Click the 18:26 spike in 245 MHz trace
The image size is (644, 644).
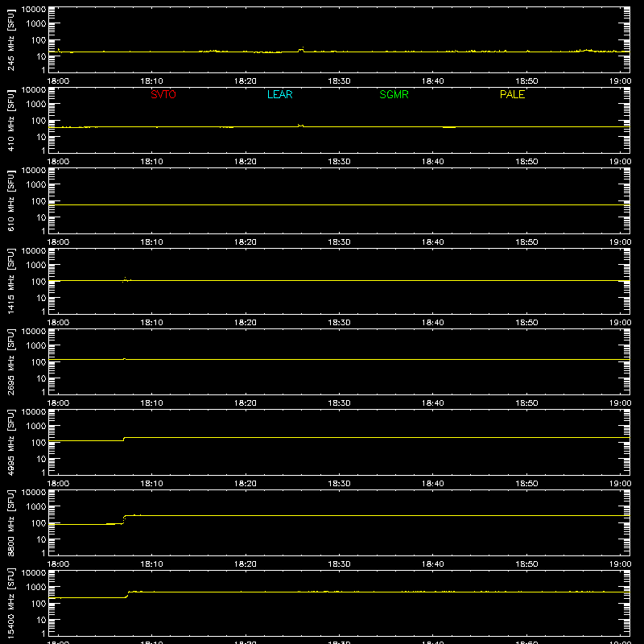(301, 50)
